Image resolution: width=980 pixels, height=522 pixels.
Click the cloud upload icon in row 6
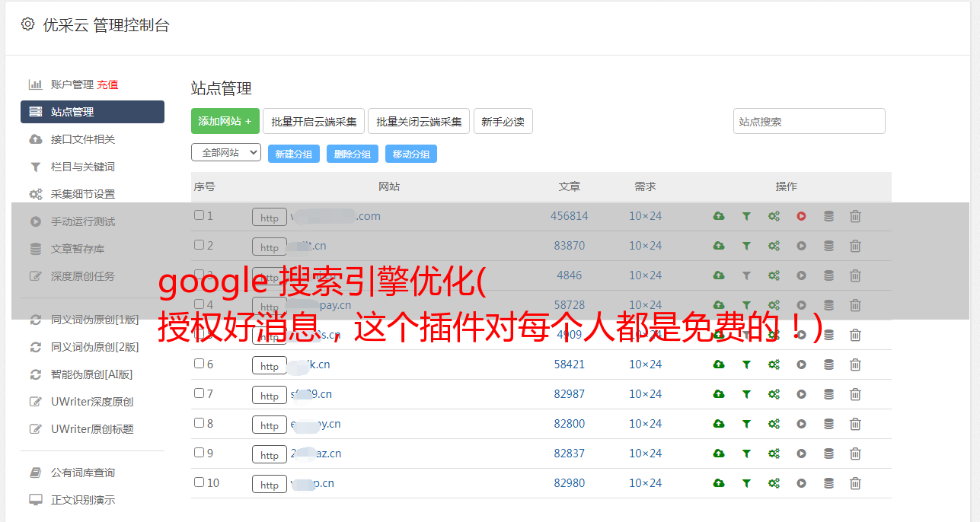(x=719, y=364)
